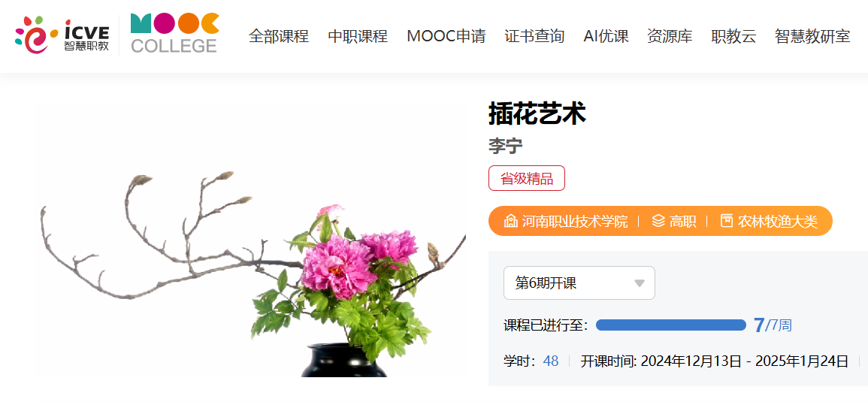Select MOOC申请 from the top navigation

point(446,37)
